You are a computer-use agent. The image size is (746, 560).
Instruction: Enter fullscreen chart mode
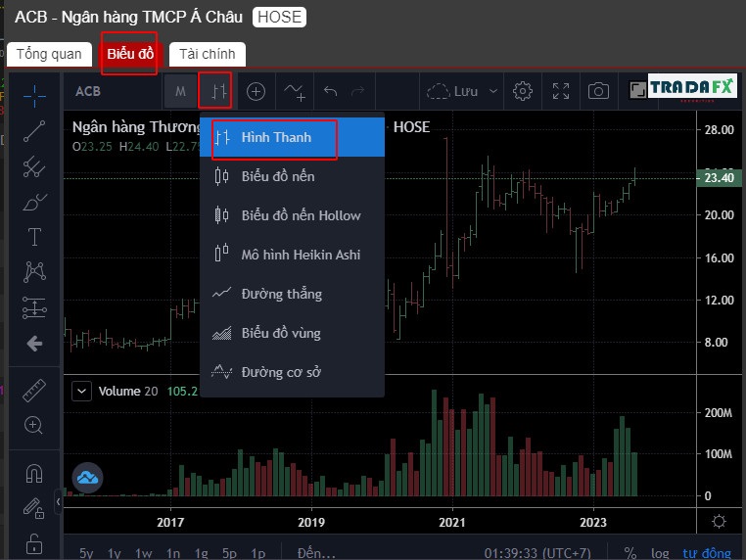pos(561,91)
